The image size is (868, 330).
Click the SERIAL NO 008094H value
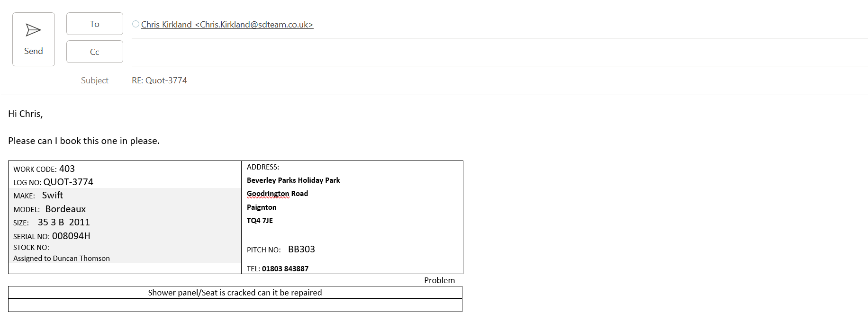click(x=71, y=236)
